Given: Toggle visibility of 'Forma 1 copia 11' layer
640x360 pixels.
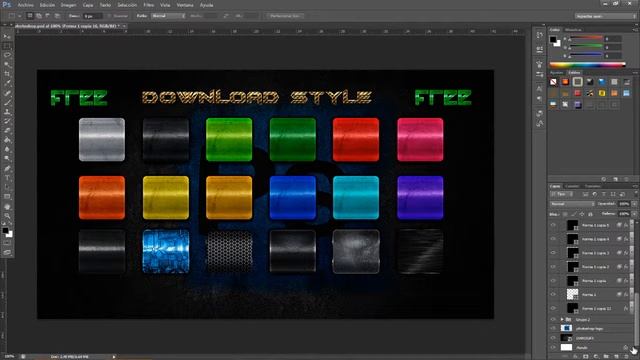Looking at the screenshot, I should [553, 308].
